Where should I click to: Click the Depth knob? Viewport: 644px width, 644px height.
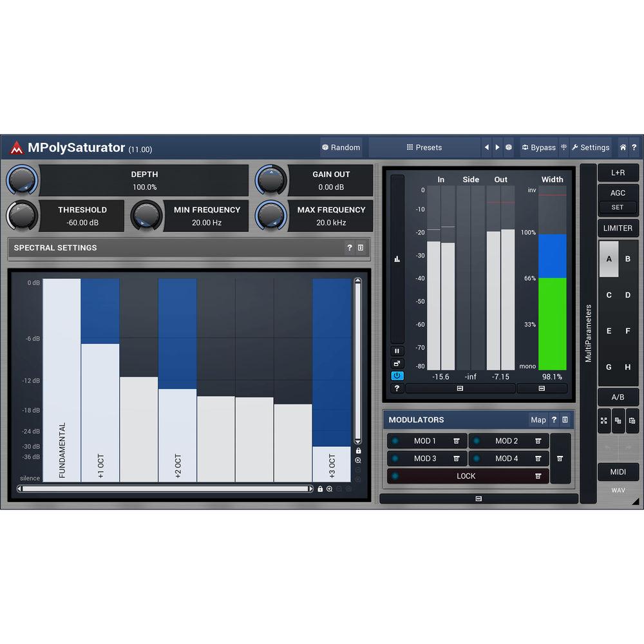click(x=22, y=180)
